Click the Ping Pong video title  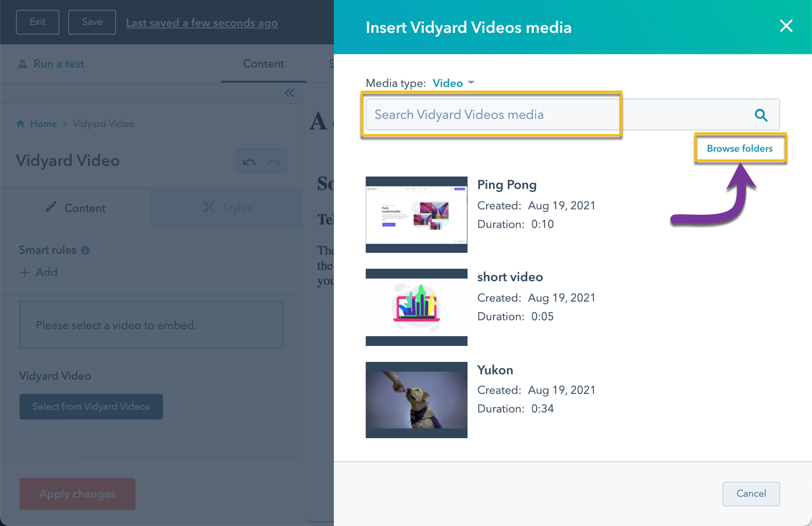click(x=506, y=185)
